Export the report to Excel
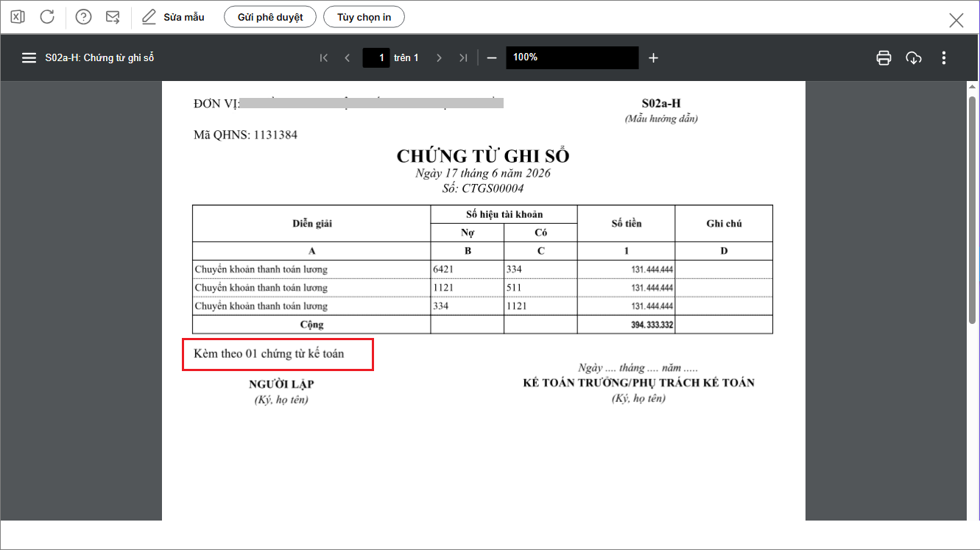This screenshot has width=980, height=550. coord(18,17)
